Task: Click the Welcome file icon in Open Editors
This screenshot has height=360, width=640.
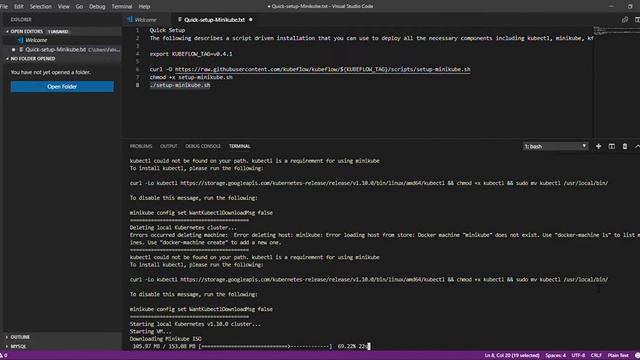Action: pyautogui.click(x=20, y=40)
